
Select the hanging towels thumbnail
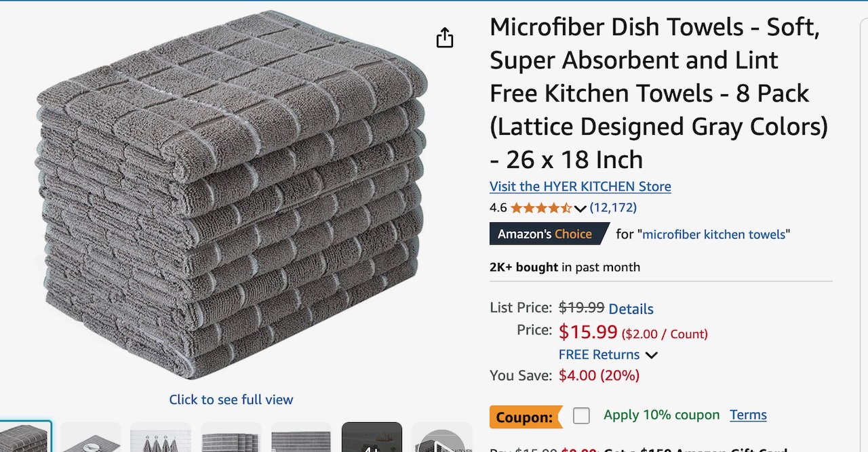click(161, 437)
